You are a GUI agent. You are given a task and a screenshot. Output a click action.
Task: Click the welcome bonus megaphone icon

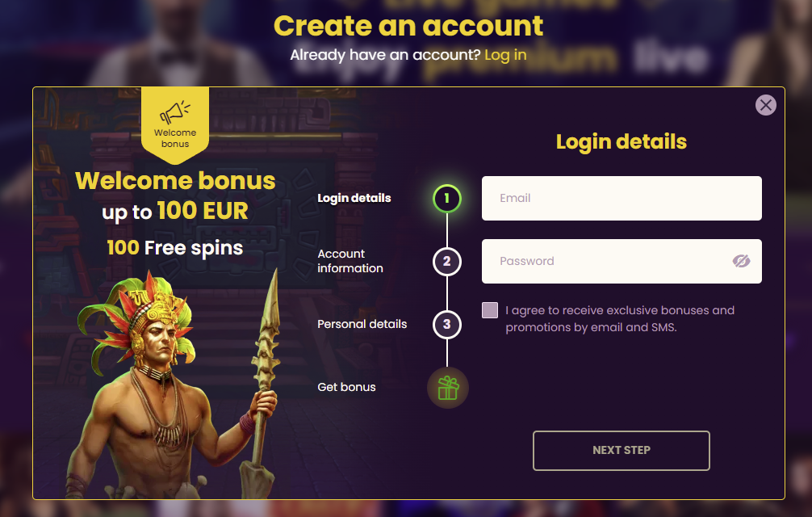click(x=175, y=112)
